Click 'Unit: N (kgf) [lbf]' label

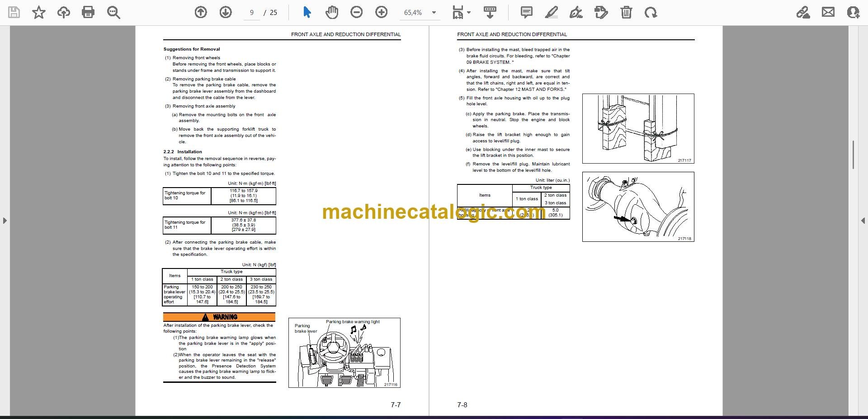click(259, 265)
